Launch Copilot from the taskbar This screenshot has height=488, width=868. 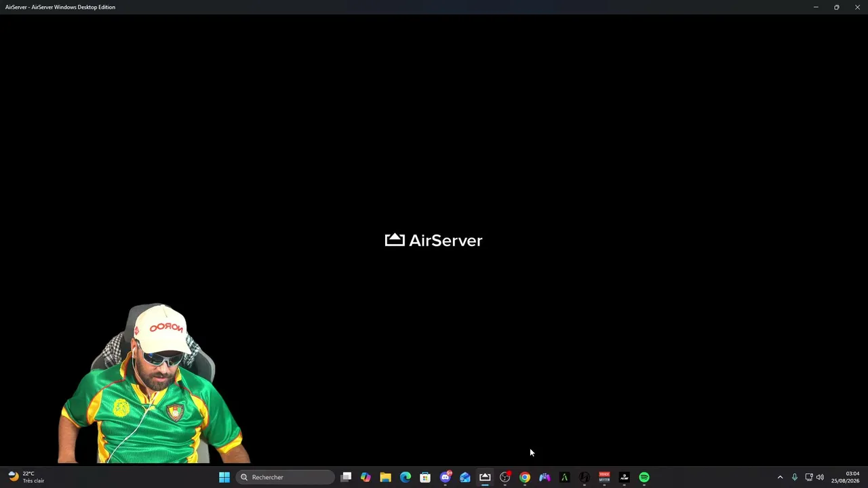tap(366, 477)
